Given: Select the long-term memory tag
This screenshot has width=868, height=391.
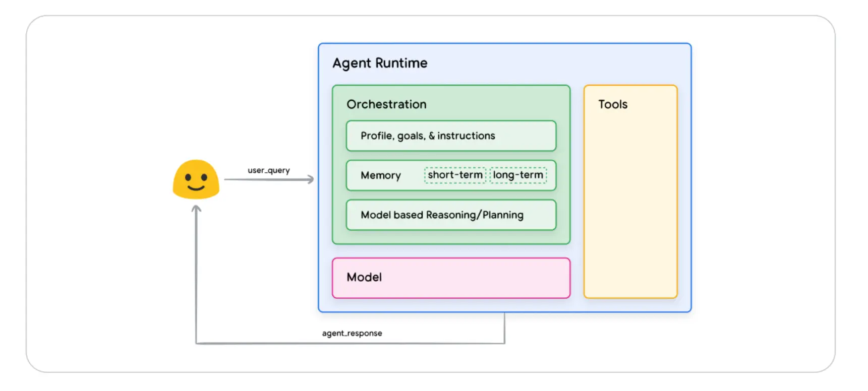Looking at the screenshot, I should pos(518,175).
